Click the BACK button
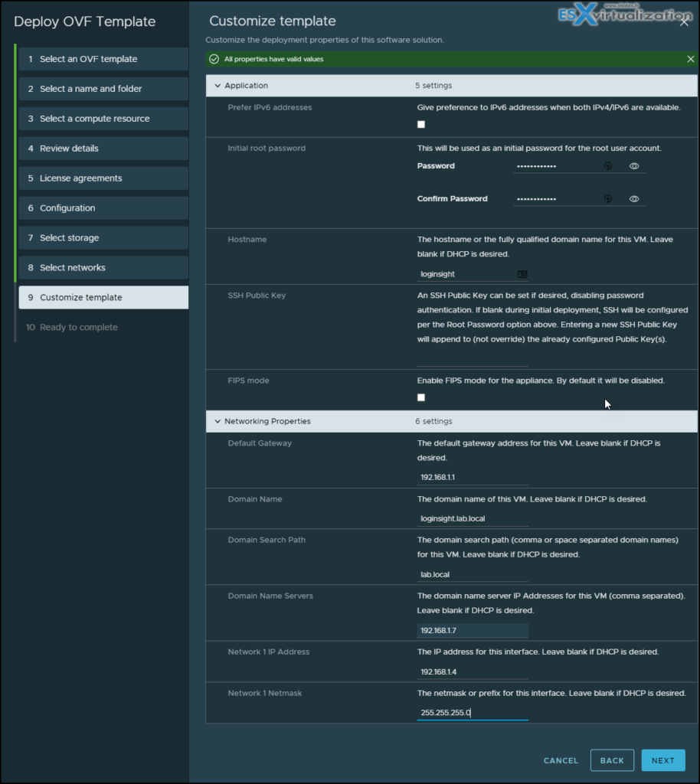The image size is (700, 784). (x=612, y=759)
